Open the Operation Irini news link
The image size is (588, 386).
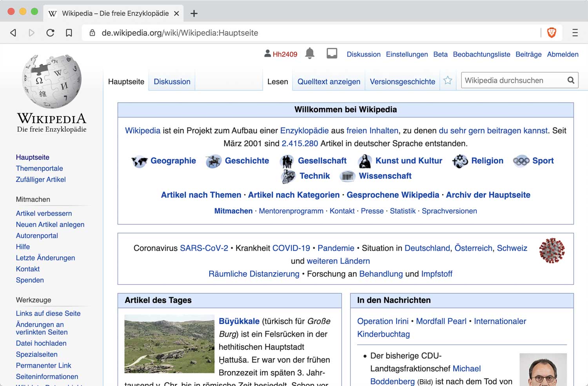coord(383,321)
